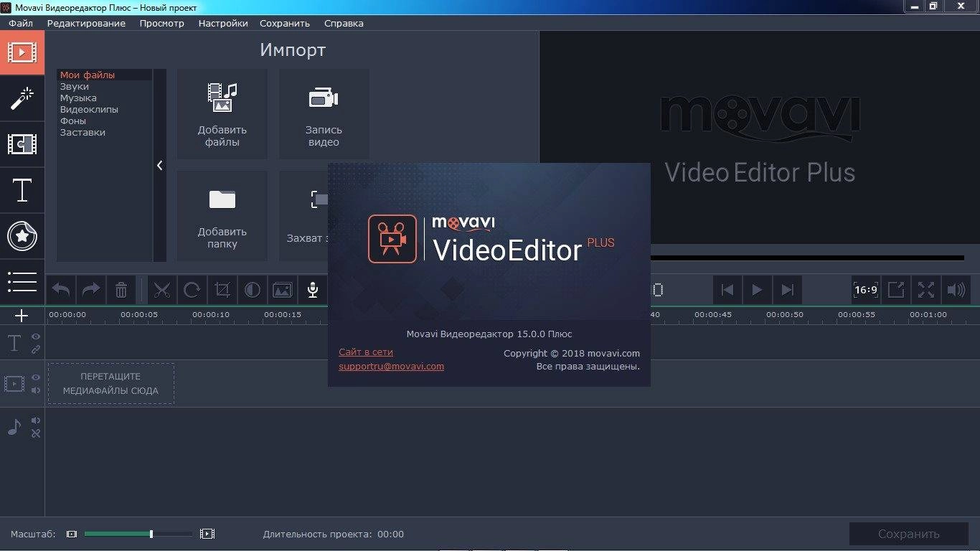Screen dimensions: 980x551
Task: Open the Сохранить menu in menu bar
Action: (285, 23)
